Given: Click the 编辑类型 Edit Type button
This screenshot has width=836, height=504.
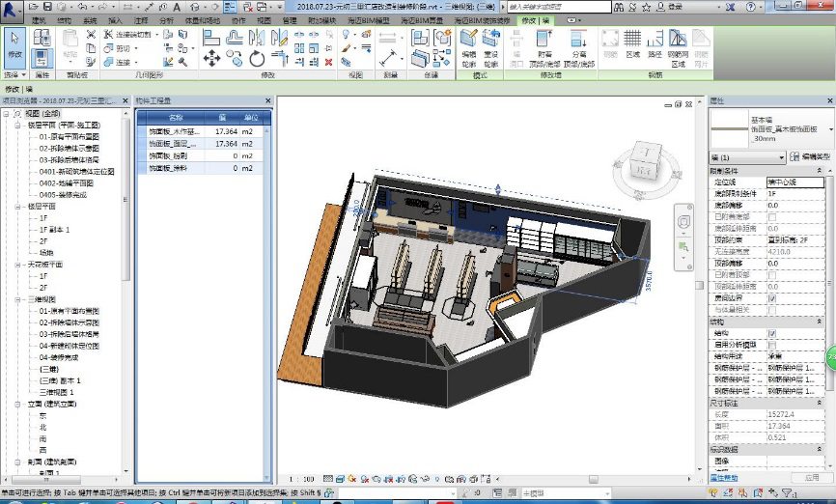Looking at the screenshot, I should pos(810,156).
